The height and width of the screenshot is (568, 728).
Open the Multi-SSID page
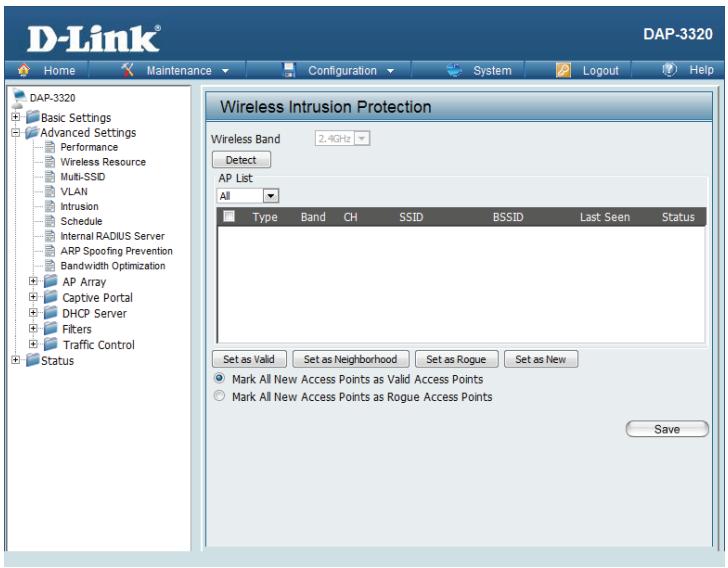pyautogui.click(x=83, y=177)
